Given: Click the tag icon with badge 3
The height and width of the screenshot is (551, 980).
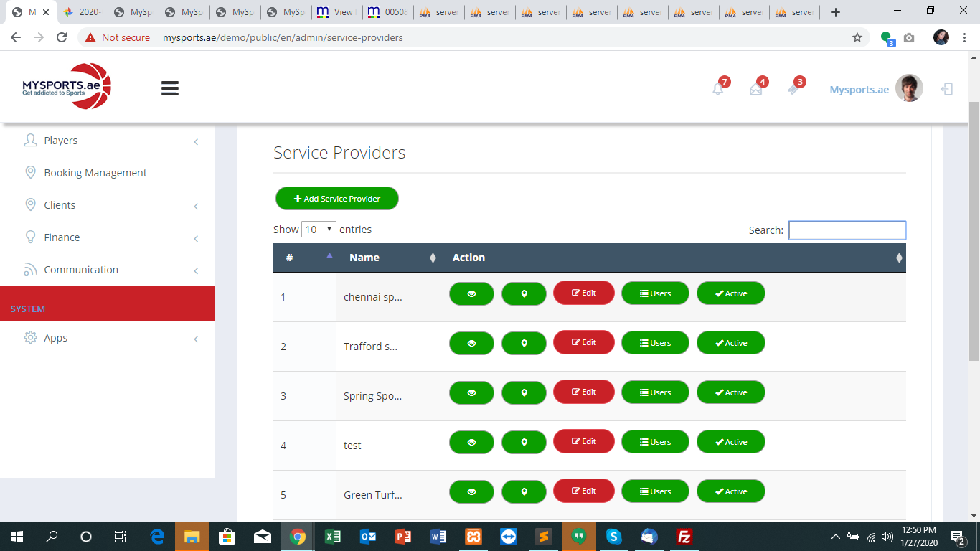Looking at the screenshot, I should (x=793, y=89).
